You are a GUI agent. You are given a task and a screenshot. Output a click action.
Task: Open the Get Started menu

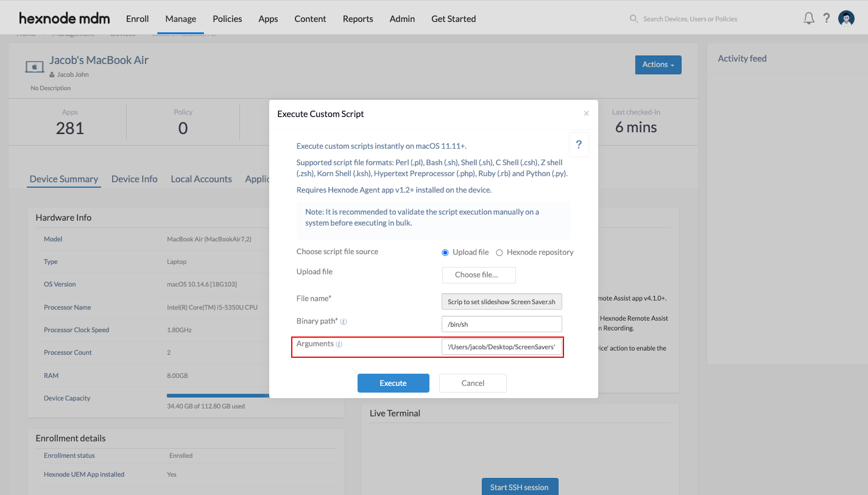454,18
